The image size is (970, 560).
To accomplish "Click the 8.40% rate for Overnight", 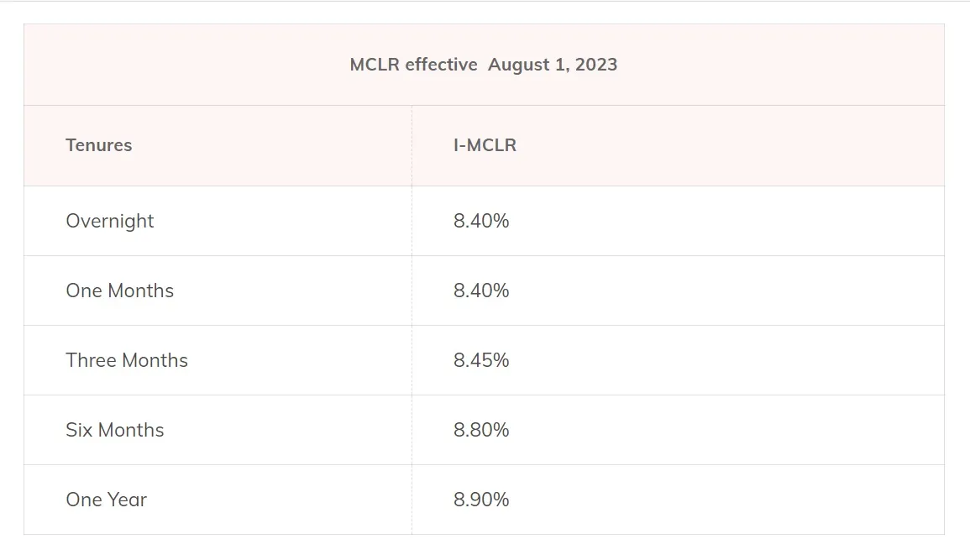I will coord(481,221).
